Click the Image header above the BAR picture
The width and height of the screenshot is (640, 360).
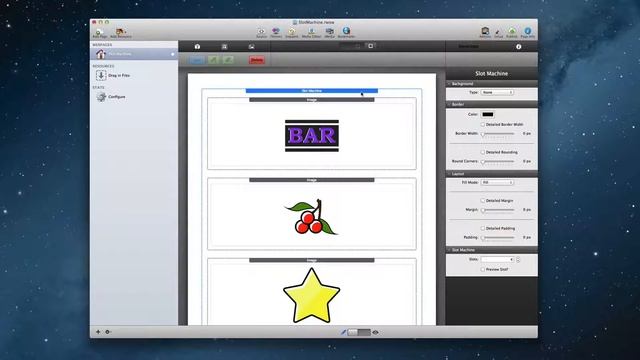tap(311, 100)
